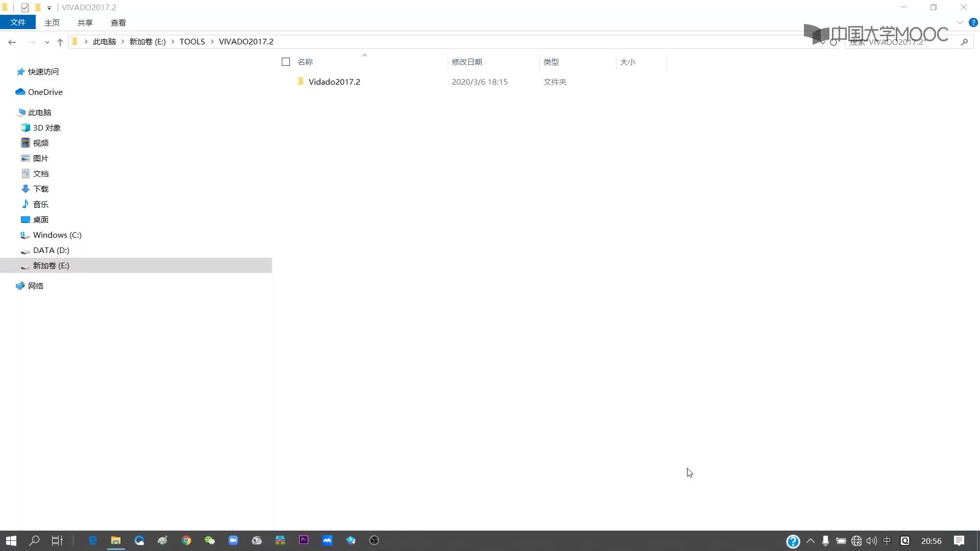Click the taskbar clock 20:56

pos(931,541)
